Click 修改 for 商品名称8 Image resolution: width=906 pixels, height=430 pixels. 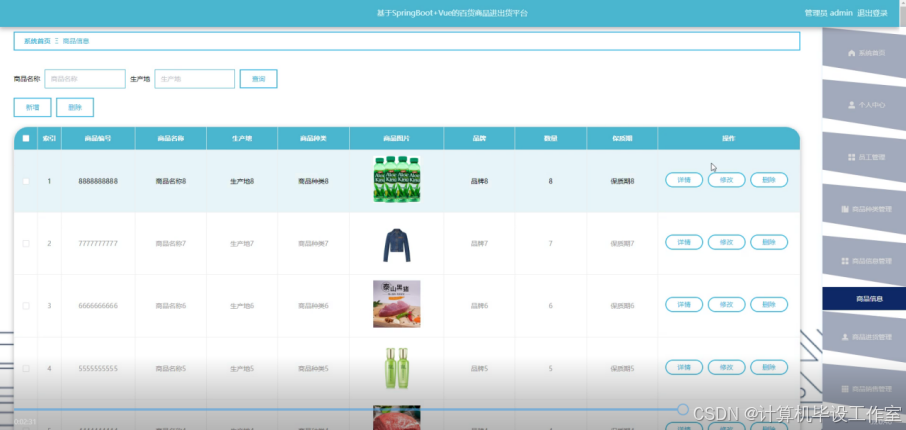[x=726, y=180]
